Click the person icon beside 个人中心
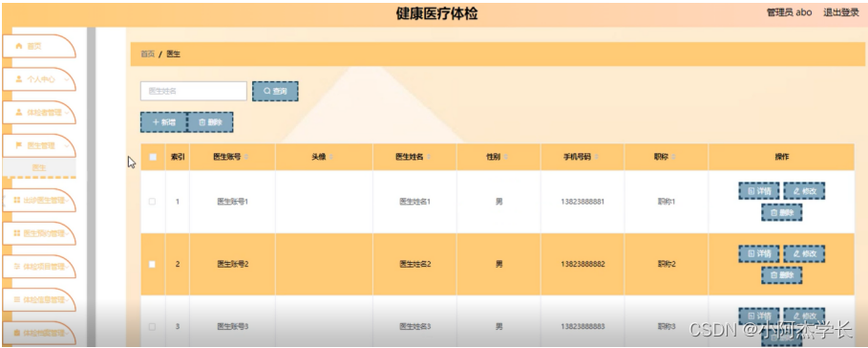 (x=18, y=79)
